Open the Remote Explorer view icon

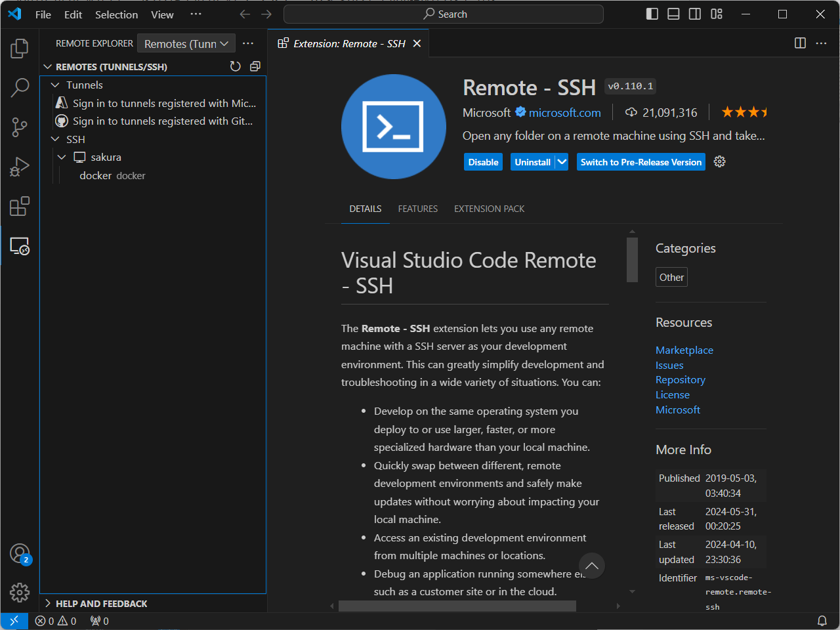(20, 246)
